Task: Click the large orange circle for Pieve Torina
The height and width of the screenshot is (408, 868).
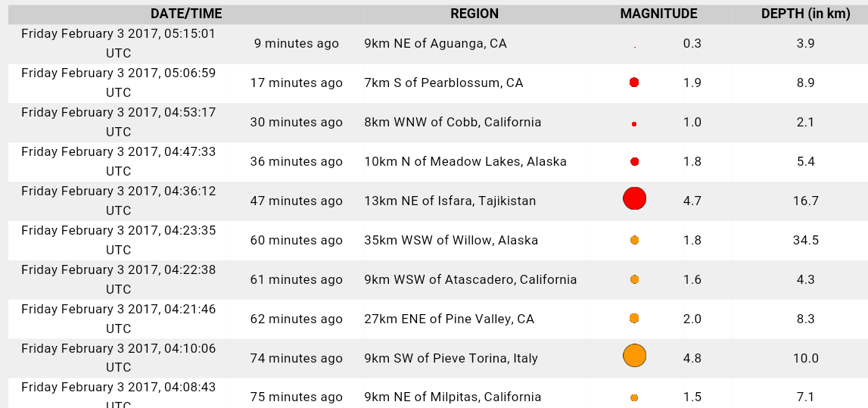Action: coord(634,355)
